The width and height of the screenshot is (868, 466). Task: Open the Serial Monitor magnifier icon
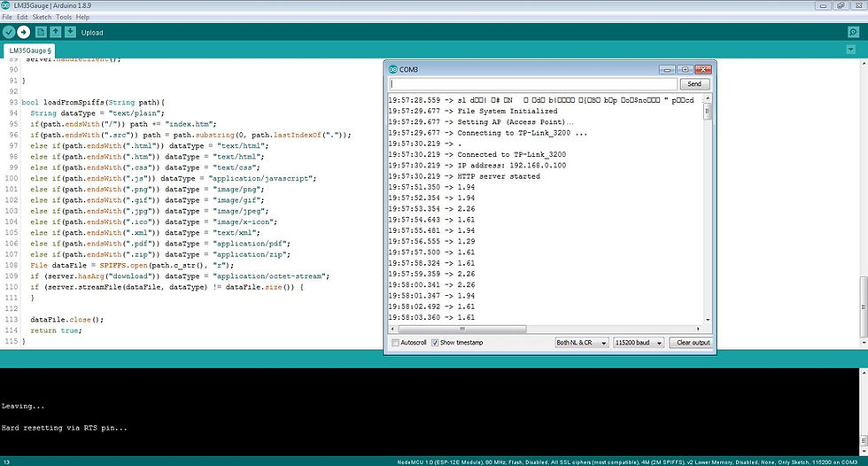(x=853, y=32)
